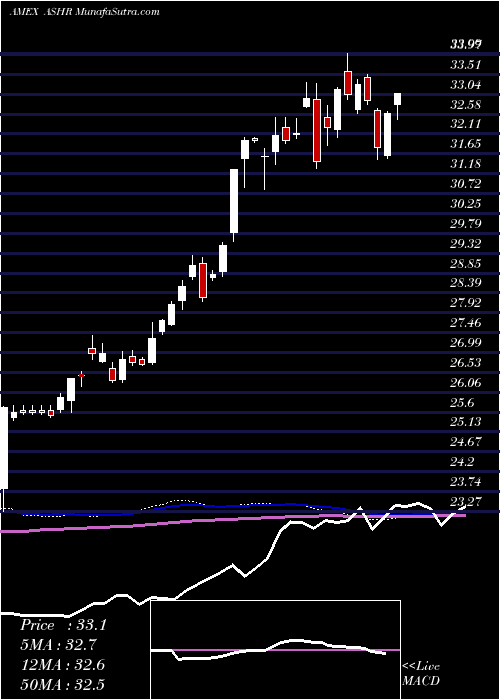Click the 31.65 price axis label
Viewport: 500px width, 700px height.
point(466,144)
